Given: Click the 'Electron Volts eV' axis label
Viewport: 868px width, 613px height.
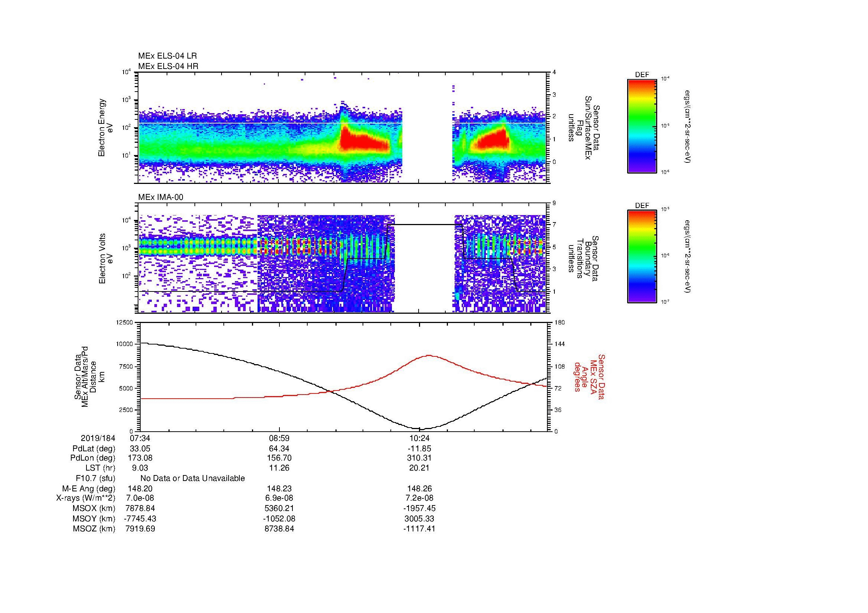Looking at the screenshot, I should (106, 259).
